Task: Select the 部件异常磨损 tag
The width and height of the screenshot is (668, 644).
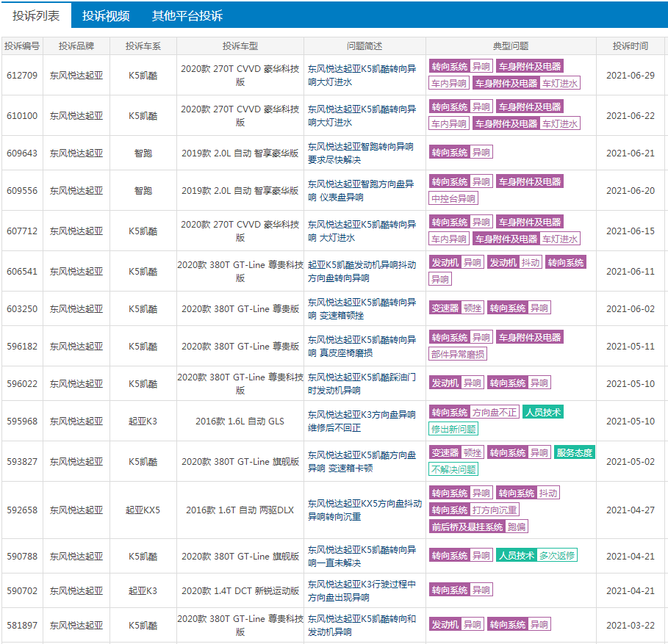Action: click(x=458, y=354)
